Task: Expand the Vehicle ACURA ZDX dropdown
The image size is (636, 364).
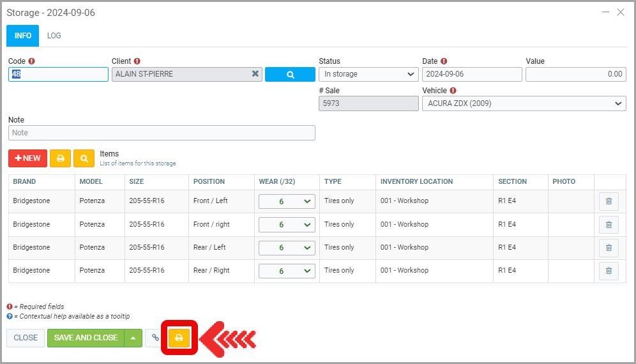Action: [x=524, y=103]
